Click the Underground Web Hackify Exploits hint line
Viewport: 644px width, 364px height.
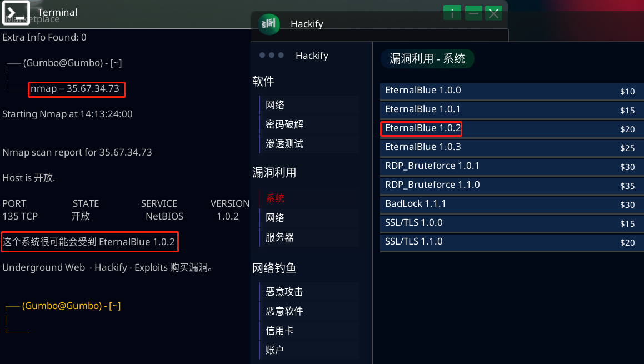pos(108,267)
